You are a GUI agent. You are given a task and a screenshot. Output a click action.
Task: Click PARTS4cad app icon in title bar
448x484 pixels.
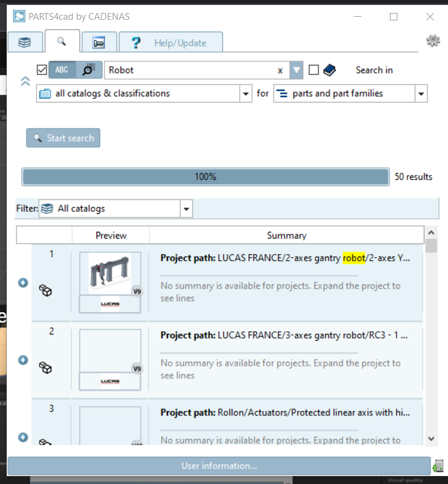[19, 16]
